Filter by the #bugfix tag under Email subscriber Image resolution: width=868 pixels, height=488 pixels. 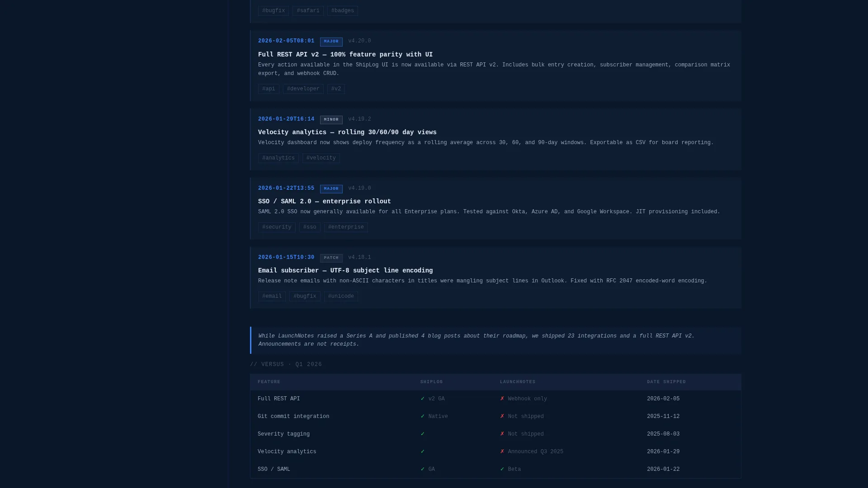305,296
